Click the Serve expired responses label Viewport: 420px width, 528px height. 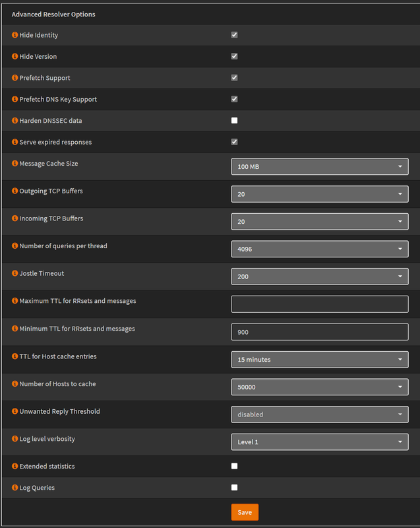pyautogui.click(x=55, y=142)
